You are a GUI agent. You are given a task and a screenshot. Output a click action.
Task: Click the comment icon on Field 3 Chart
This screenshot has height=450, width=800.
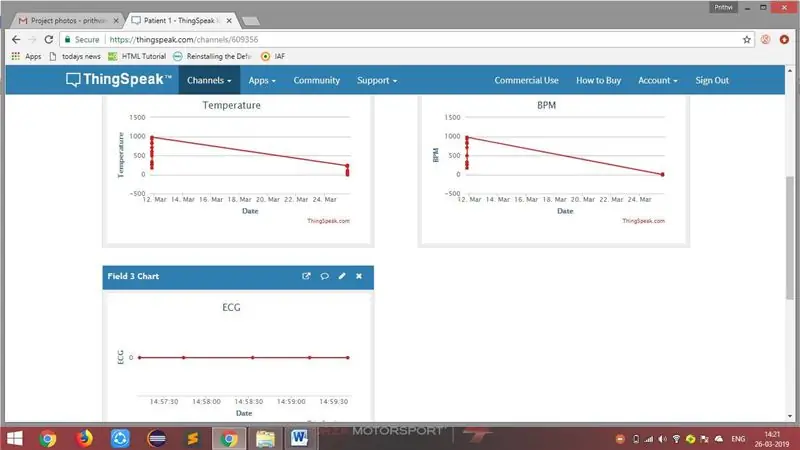[x=324, y=276]
